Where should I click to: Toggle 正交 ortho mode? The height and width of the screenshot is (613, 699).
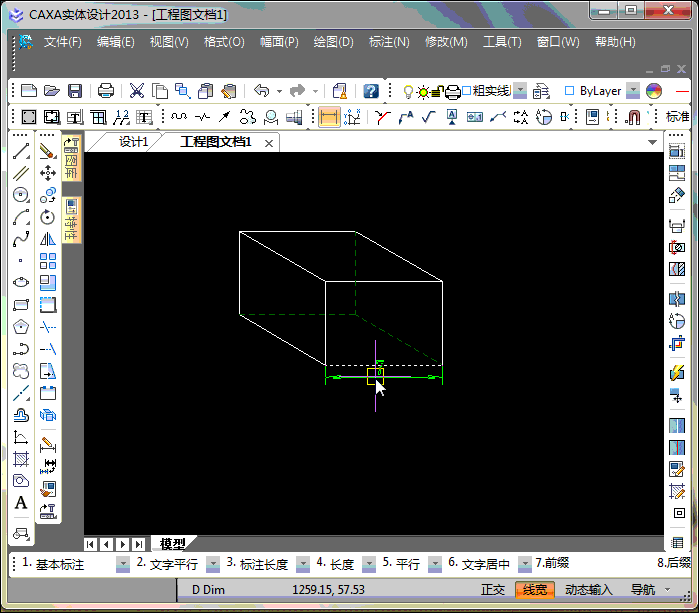point(493,590)
